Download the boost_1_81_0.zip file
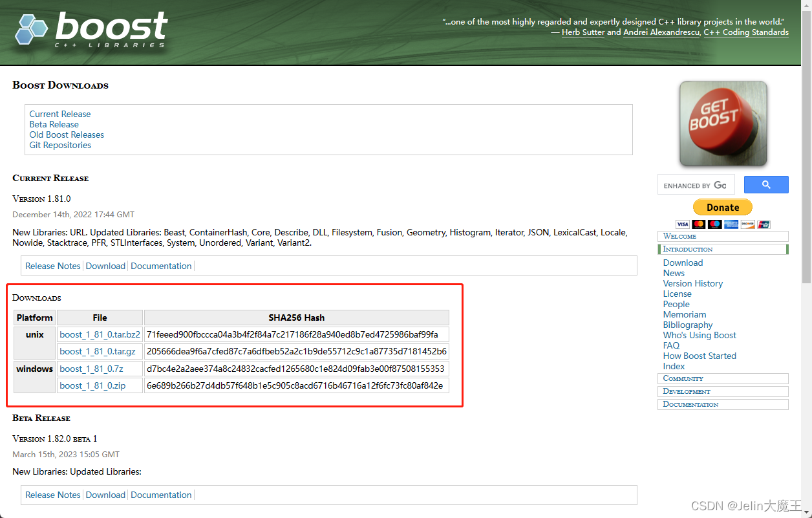This screenshot has width=812, height=518. click(x=92, y=385)
